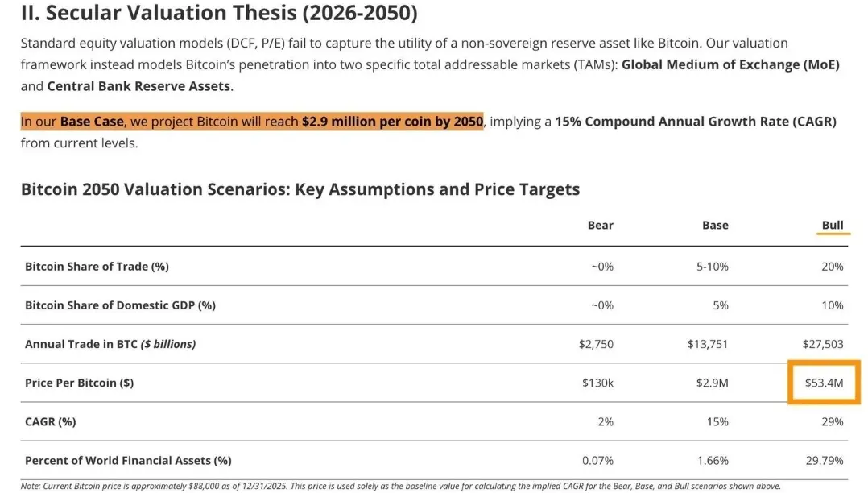
Task: Select the $2.9M Base price table cell
Action: 712,383
